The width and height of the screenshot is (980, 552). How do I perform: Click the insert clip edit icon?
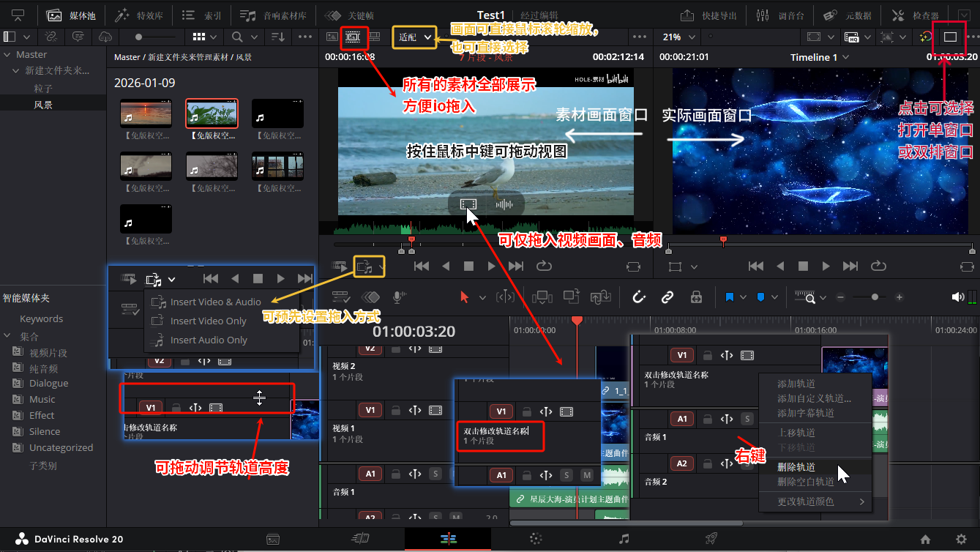pos(542,297)
